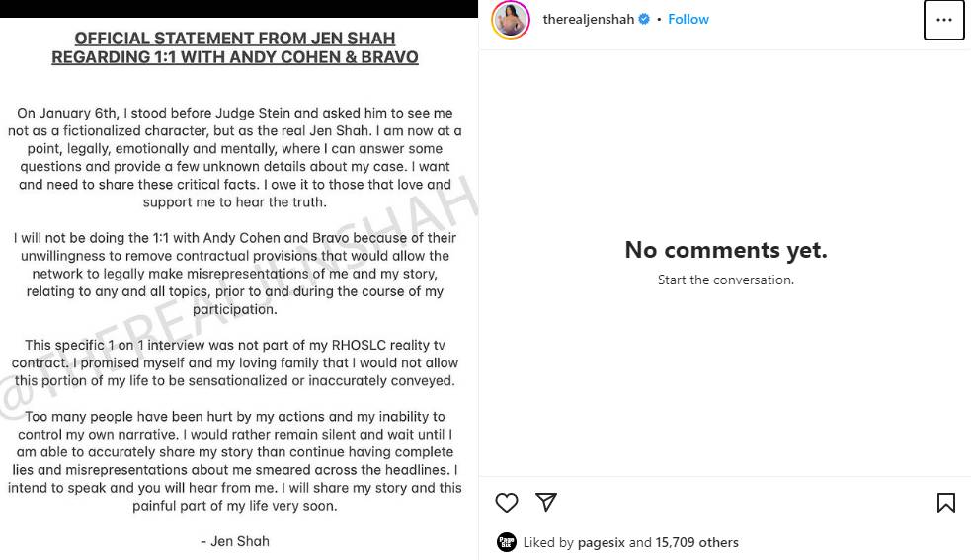Click the blue verified badge

(645, 20)
